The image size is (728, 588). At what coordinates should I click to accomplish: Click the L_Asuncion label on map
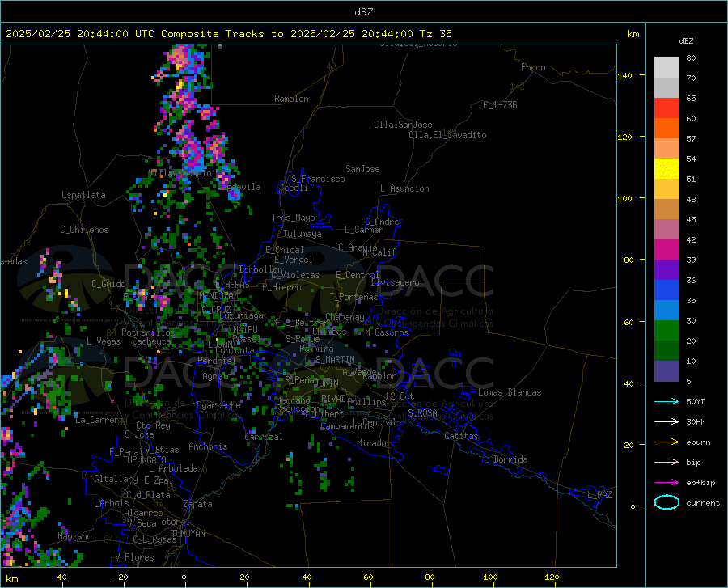click(x=404, y=188)
